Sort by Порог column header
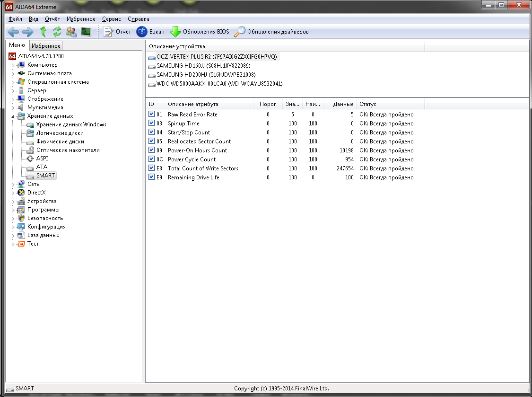 [x=268, y=104]
